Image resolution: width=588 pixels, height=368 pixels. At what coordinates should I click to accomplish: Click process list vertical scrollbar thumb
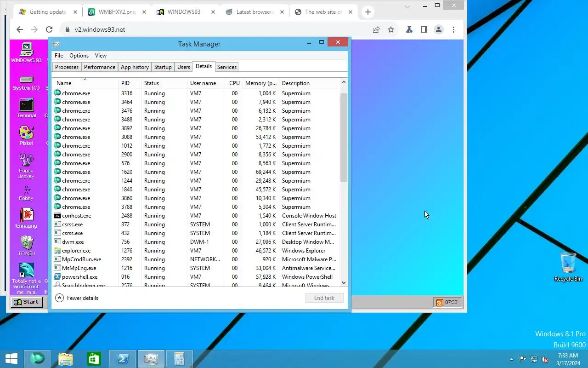pos(344,138)
